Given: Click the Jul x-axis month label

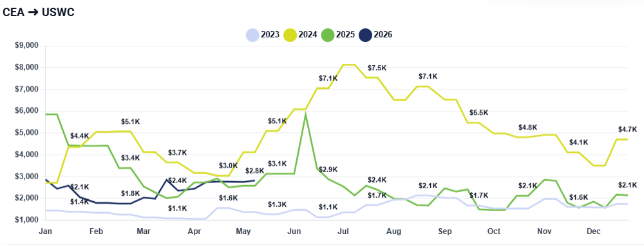Looking at the screenshot, I should coord(345,232).
